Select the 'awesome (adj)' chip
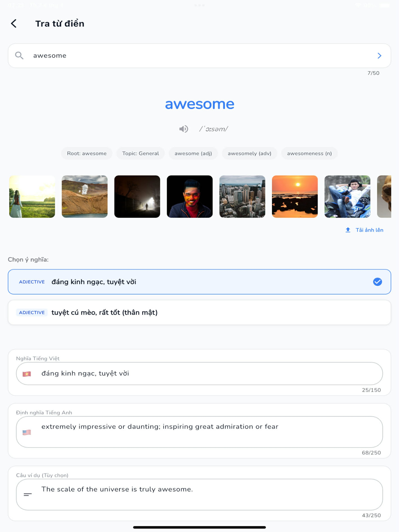 193,153
